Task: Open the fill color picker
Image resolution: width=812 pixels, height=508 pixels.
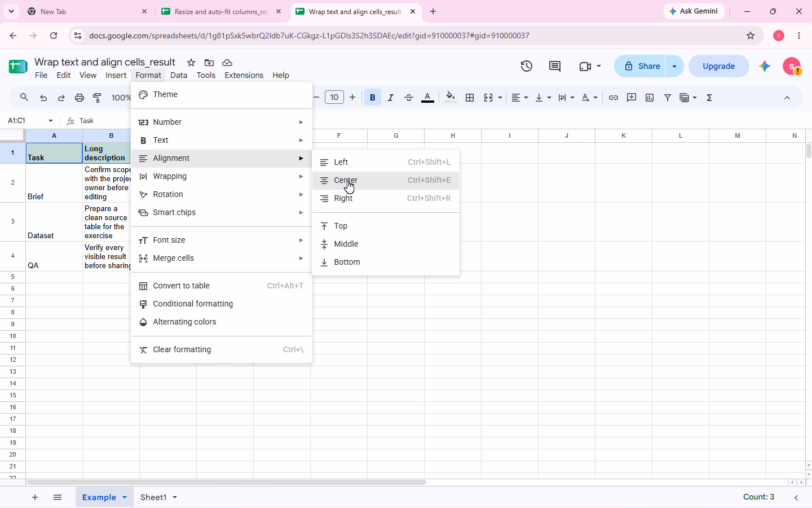Action: point(451,98)
